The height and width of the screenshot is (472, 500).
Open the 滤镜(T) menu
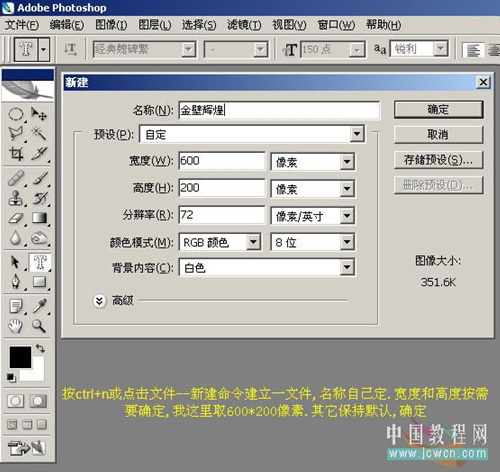244,25
